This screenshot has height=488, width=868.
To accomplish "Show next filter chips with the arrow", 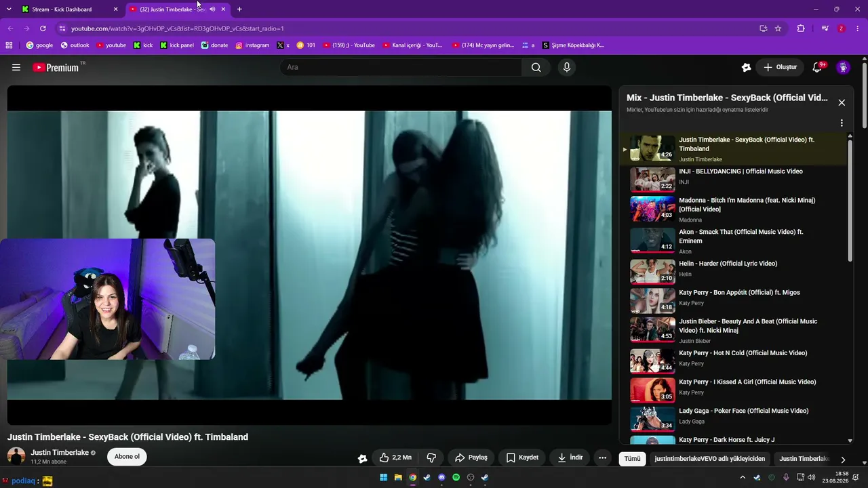I will 843,459.
